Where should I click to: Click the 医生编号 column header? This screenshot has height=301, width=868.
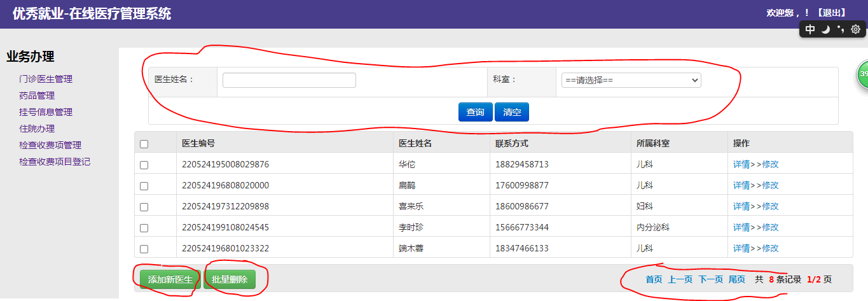pyautogui.click(x=198, y=143)
